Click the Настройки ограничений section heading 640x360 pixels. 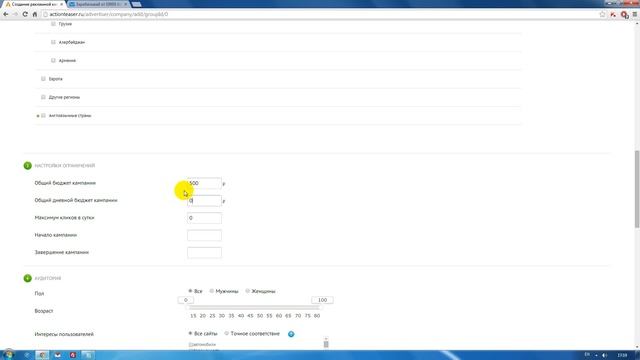64,166
